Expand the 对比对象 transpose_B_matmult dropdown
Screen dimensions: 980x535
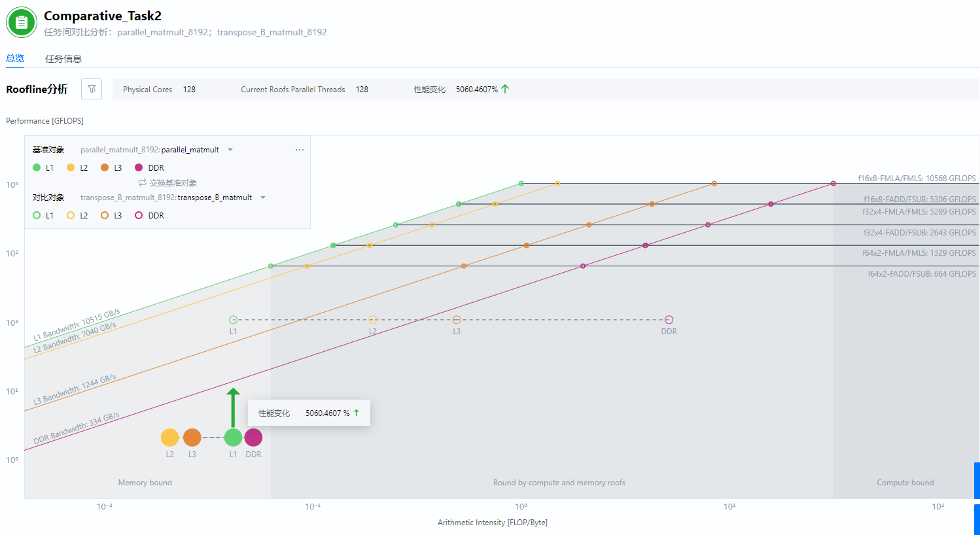[x=263, y=198]
